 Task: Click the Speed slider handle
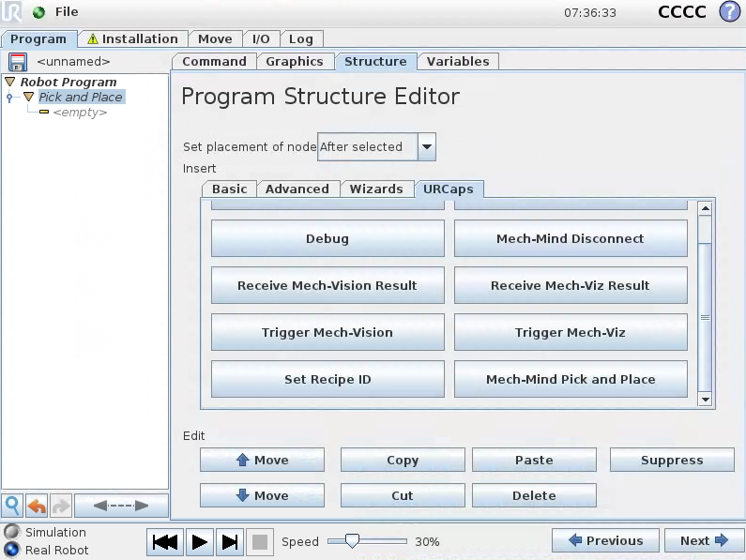tap(352, 541)
